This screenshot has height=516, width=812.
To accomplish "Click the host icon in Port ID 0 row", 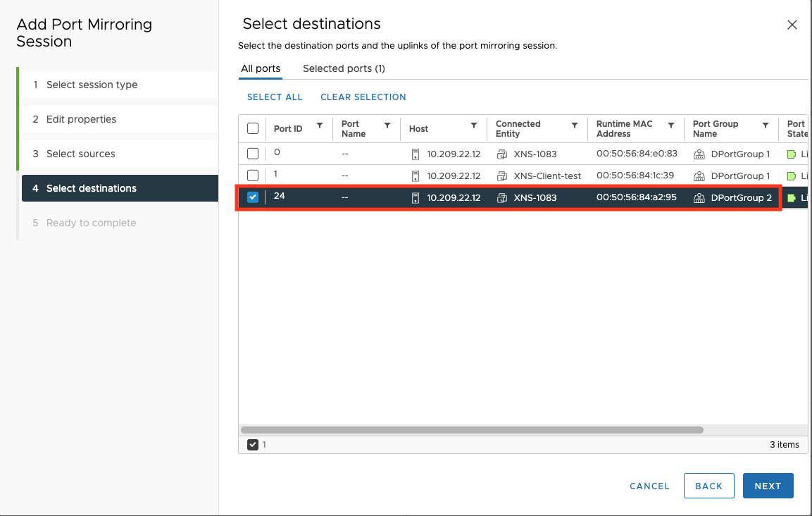I will click(416, 154).
